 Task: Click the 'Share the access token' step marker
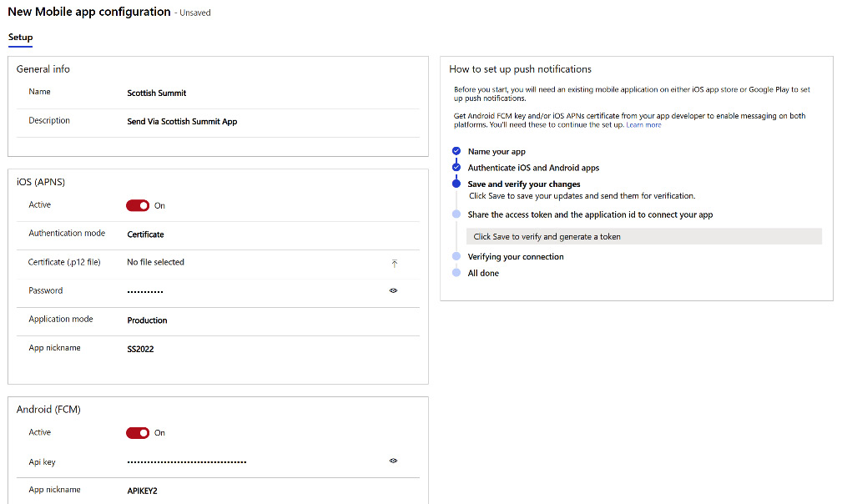(x=456, y=214)
